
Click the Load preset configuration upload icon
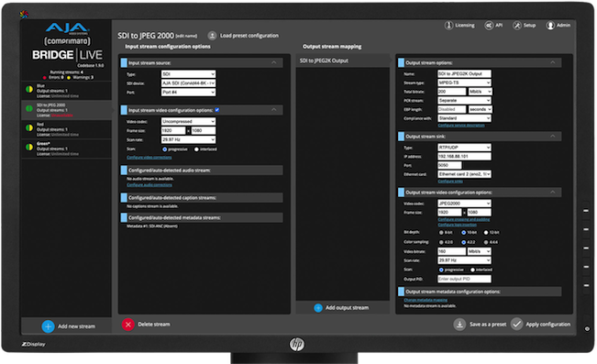coord(212,36)
